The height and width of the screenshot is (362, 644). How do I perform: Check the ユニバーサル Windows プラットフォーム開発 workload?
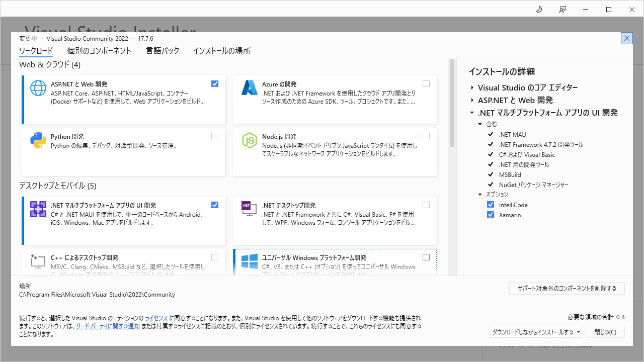pos(426,257)
